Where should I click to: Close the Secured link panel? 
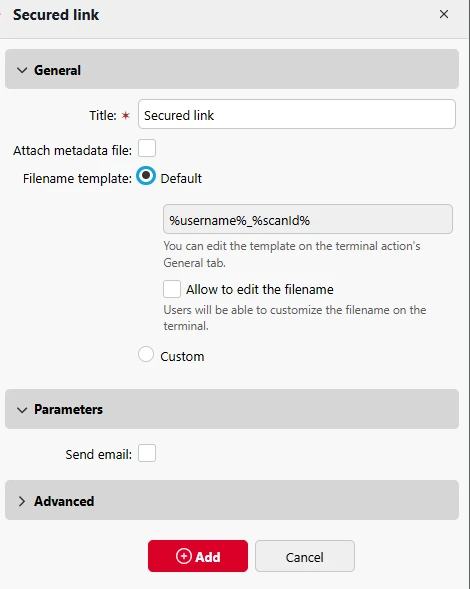(444, 14)
